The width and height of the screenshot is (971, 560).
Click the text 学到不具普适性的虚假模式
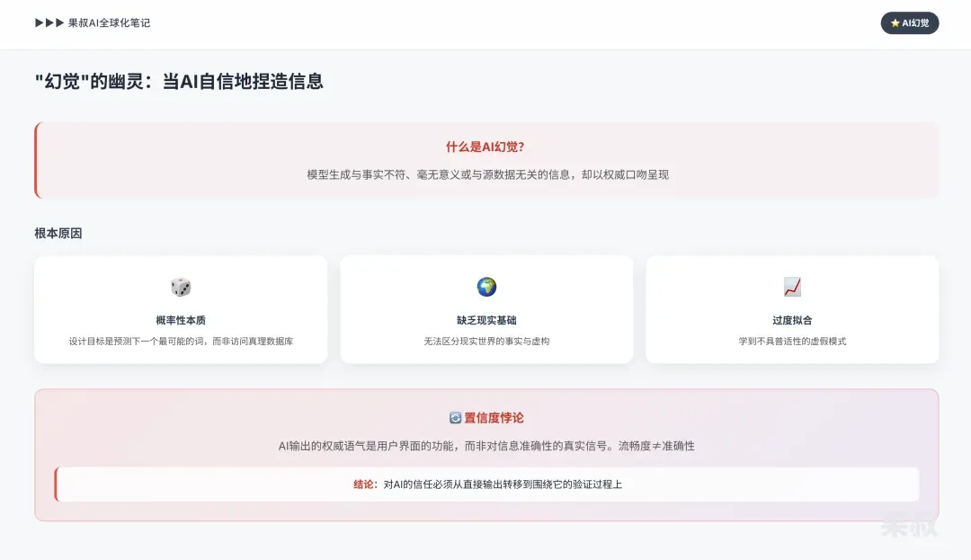tap(792, 342)
